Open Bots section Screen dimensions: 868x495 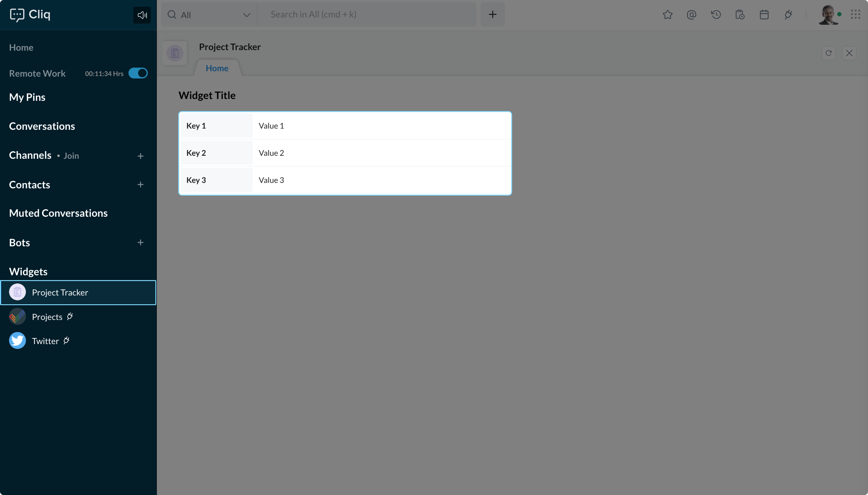coord(19,243)
